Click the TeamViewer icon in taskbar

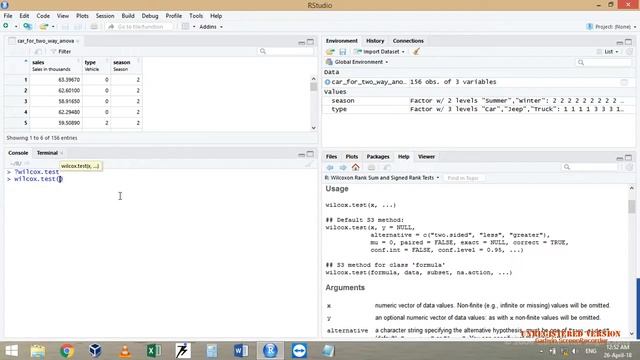point(299,351)
